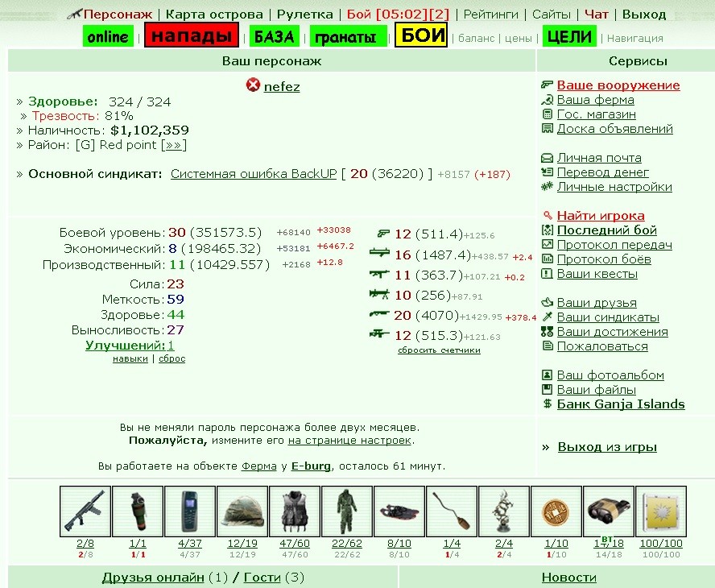This screenshot has height=588, width=715.
Task: Click the yellow БОИ button
Action: 421,35
